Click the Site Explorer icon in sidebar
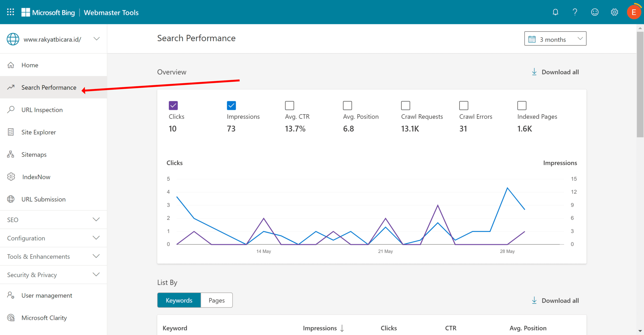644x335 pixels. coord(11,132)
